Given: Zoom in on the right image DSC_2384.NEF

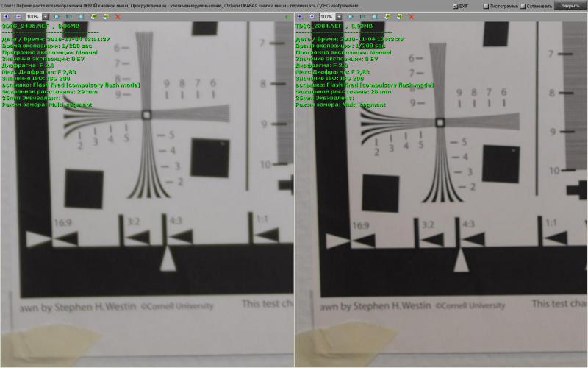Looking at the screenshot, I should [x=300, y=16].
